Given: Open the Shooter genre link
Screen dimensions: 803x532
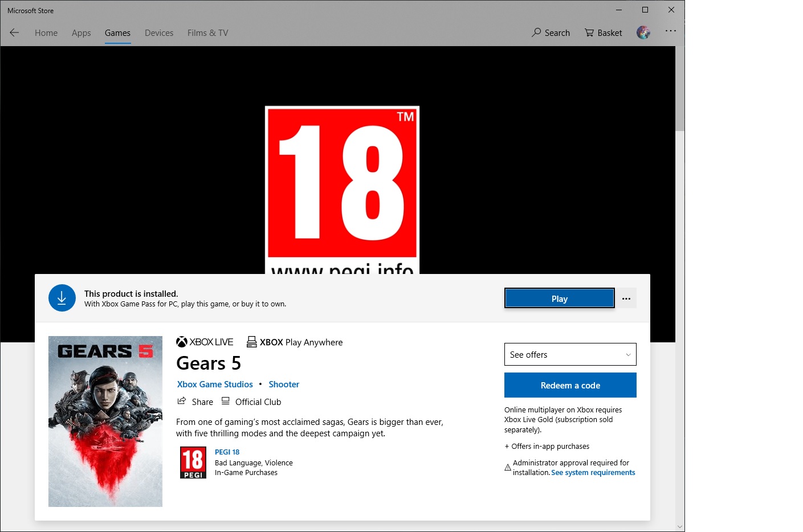Looking at the screenshot, I should pos(284,384).
